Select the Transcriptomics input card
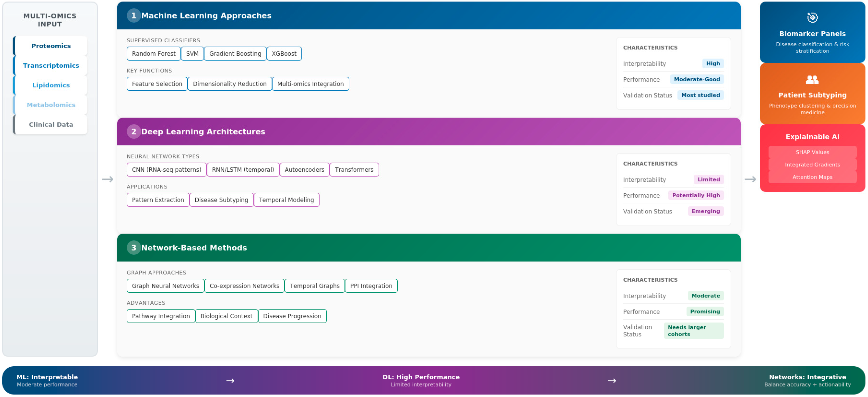 [50, 65]
